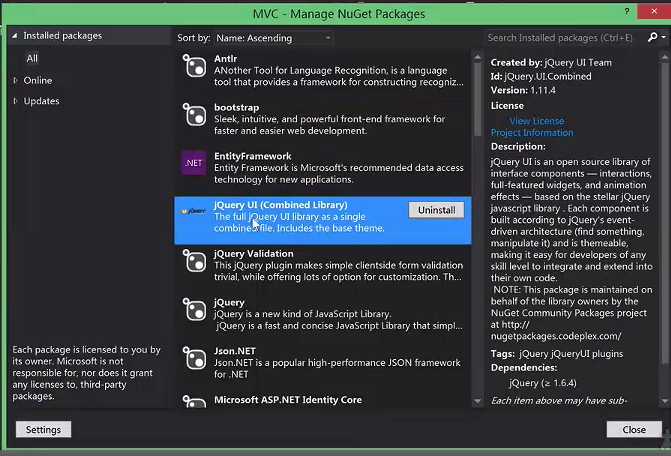Select Microsoft ASP.NET Identity Core title
This screenshot has height=456, width=671.
click(288, 400)
